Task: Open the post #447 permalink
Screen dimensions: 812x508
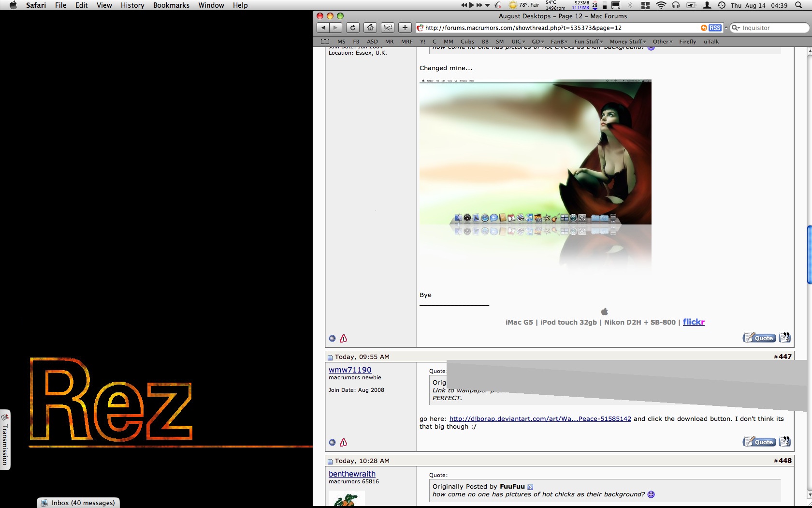Action: pos(785,357)
